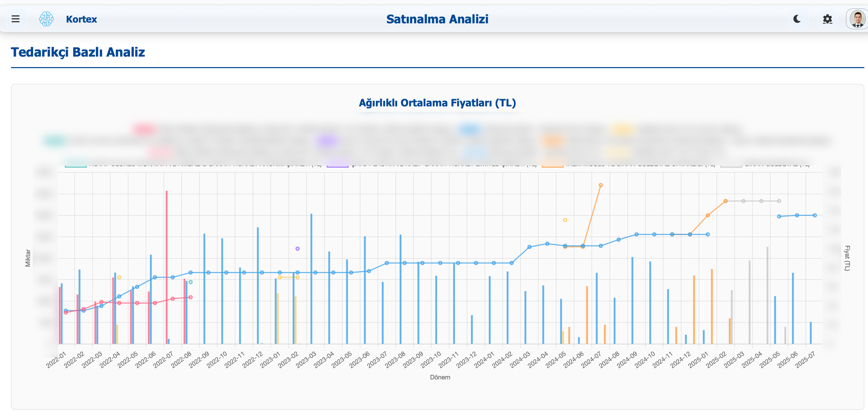This screenshot has height=414, width=868.
Task: Click the Satınalma Analizi page title
Action: [x=437, y=19]
